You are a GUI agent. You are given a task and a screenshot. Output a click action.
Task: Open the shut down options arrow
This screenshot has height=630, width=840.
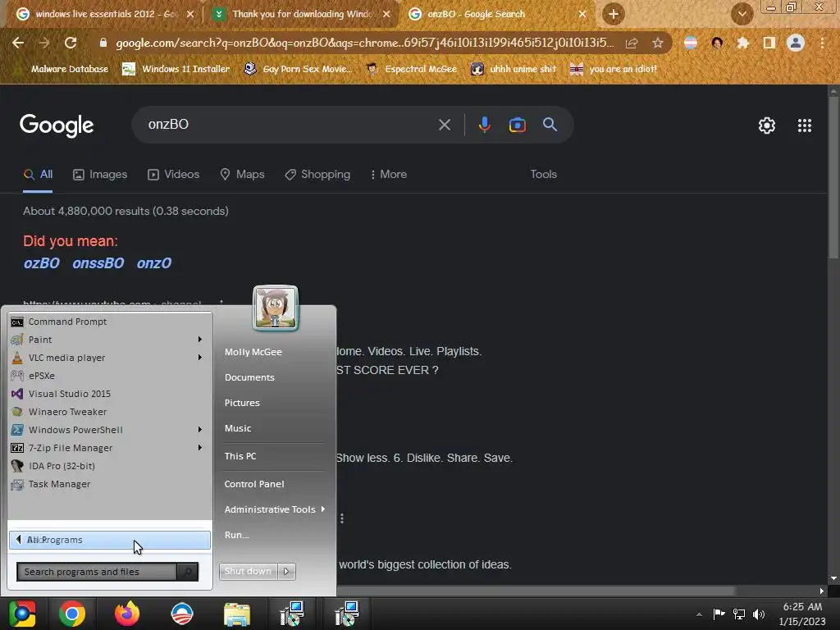coord(286,572)
